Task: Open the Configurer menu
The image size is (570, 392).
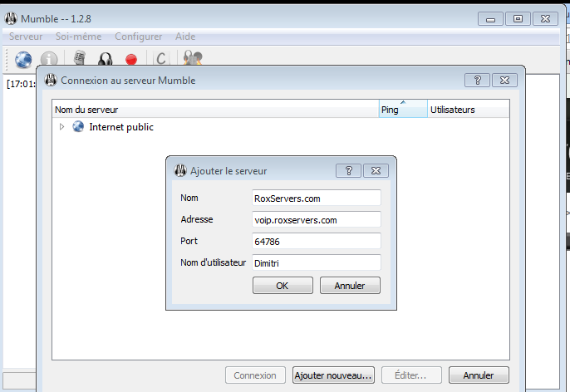Action: (x=139, y=37)
